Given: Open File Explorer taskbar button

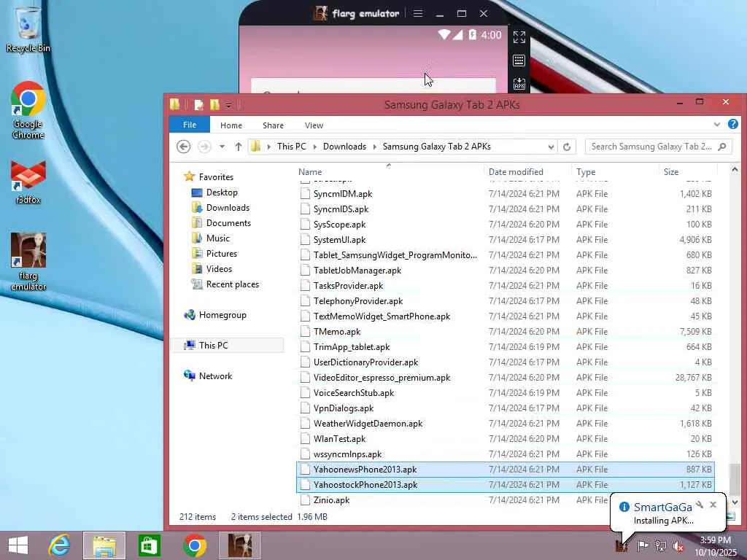Looking at the screenshot, I should 104,545.
